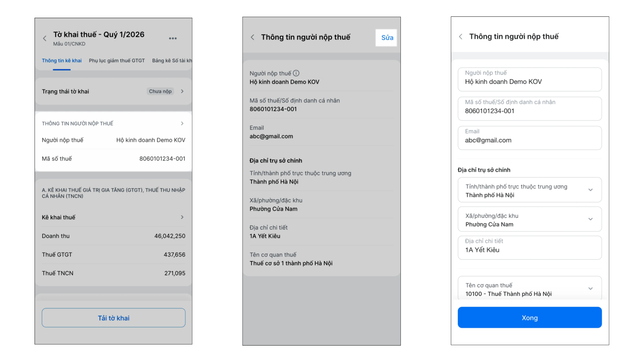Open Tỉnh/thành phố trực thuộc trung ương dropdown
The width and height of the screenshot is (644, 362).
(530, 190)
